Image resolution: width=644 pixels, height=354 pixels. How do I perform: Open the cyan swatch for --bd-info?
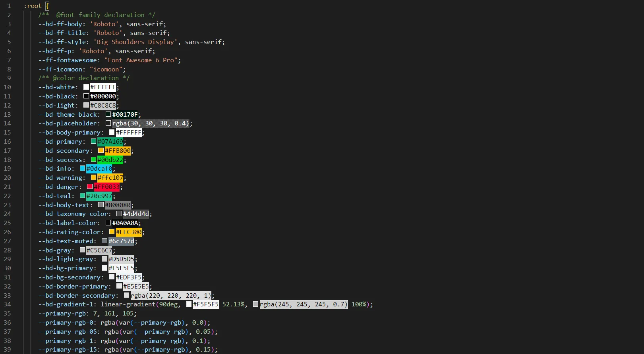(83, 168)
